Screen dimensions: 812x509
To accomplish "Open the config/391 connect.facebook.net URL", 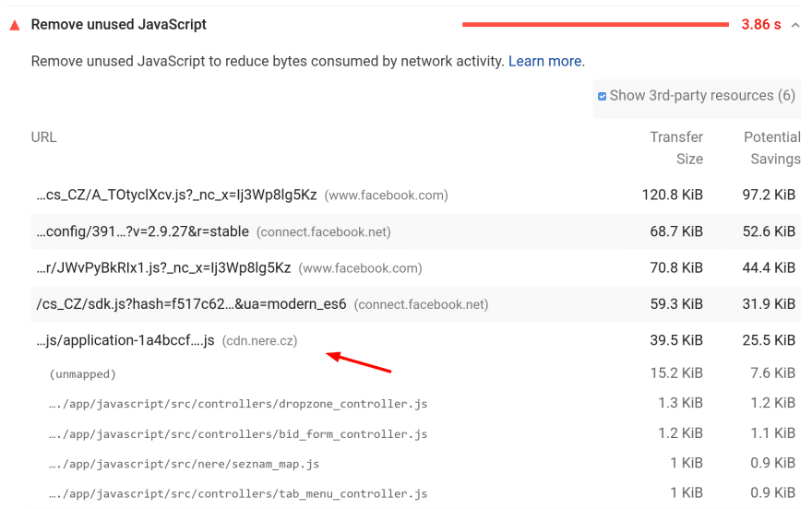I will pos(142,231).
